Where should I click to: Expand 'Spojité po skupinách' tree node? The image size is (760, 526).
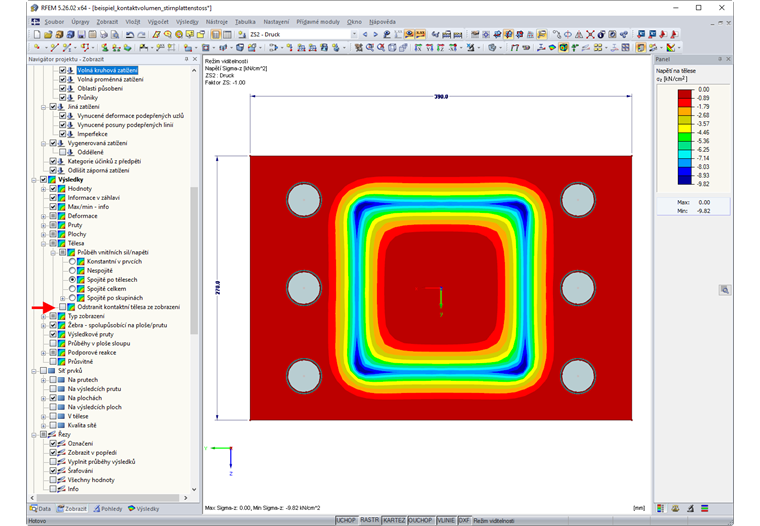click(63, 298)
